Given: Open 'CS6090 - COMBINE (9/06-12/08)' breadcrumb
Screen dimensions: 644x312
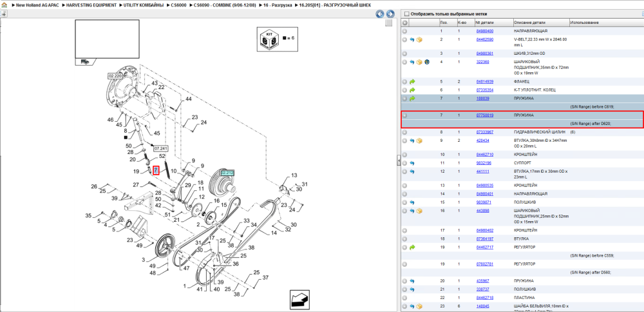Looking at the screenshot, I should [x=225, y=5].
